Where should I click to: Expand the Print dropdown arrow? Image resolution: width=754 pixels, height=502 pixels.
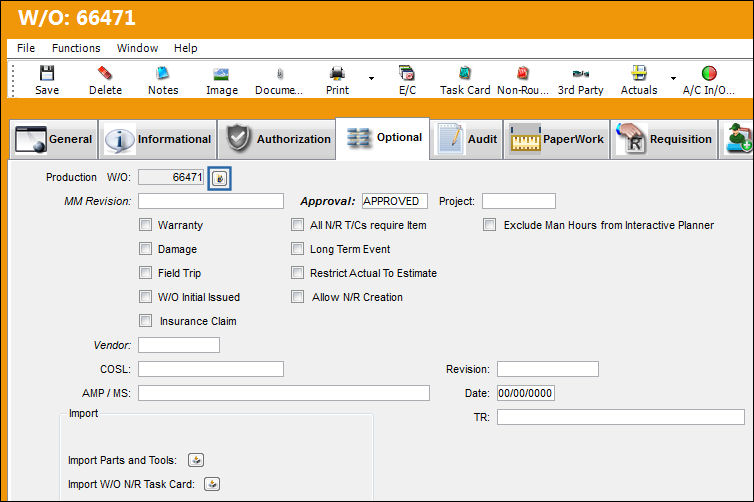tap(371, 78)
